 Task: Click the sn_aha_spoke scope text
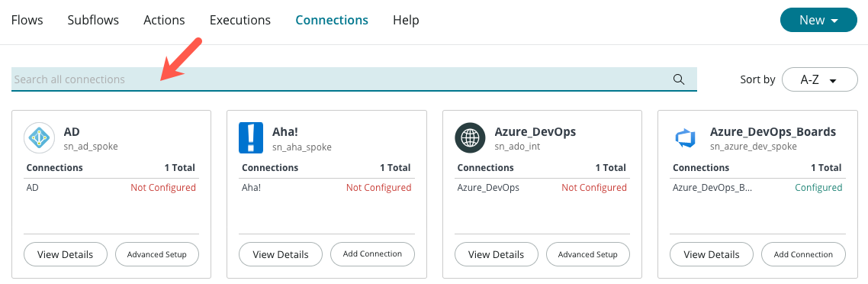[x=302, y=147]
